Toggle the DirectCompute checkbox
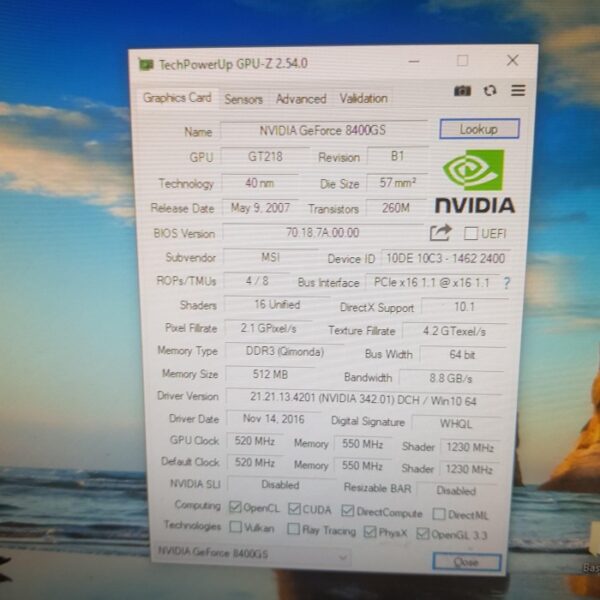The width and height of the screenshot is (600, 600). click(347, 510)
